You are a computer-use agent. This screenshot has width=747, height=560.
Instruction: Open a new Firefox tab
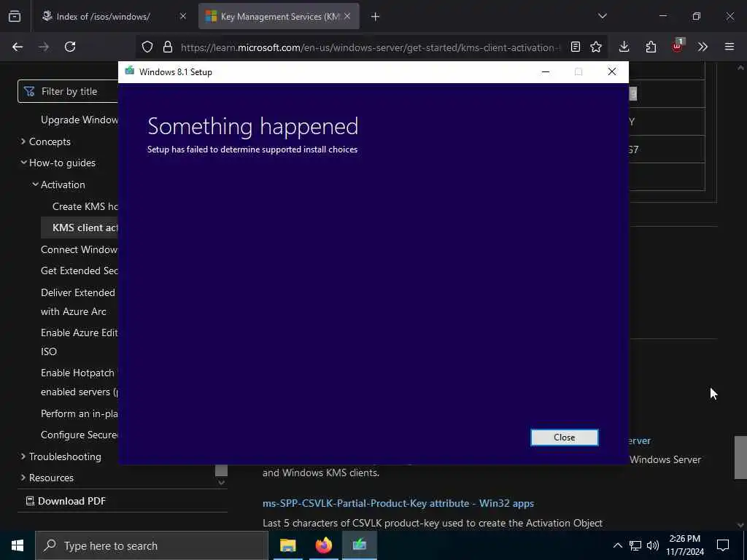click(x=376, y=17)
